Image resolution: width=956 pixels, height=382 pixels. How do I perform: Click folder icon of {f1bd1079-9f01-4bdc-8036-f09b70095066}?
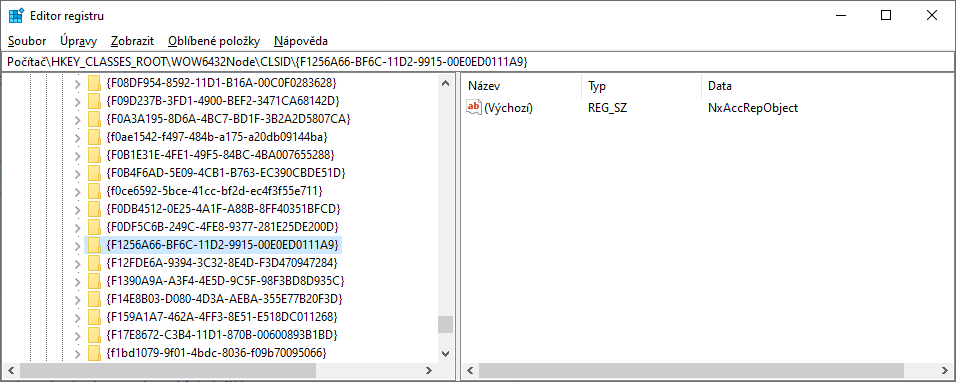coord(94,353)
